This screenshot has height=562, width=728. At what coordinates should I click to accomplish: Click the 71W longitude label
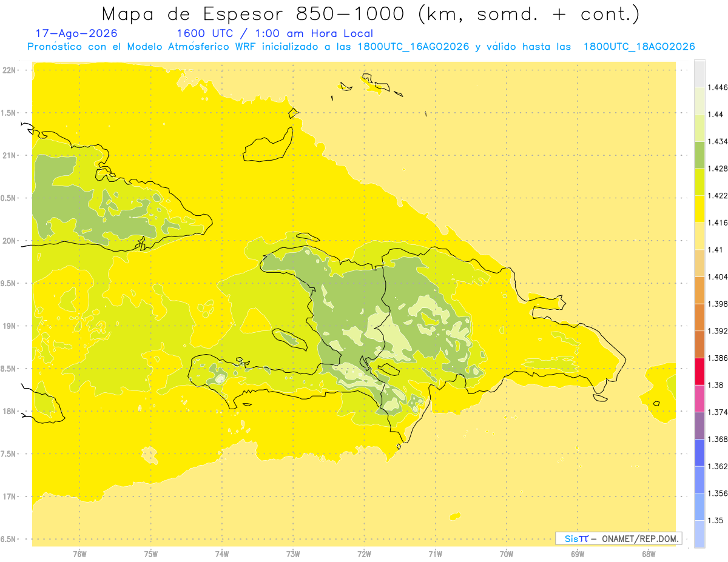[435, 554]
